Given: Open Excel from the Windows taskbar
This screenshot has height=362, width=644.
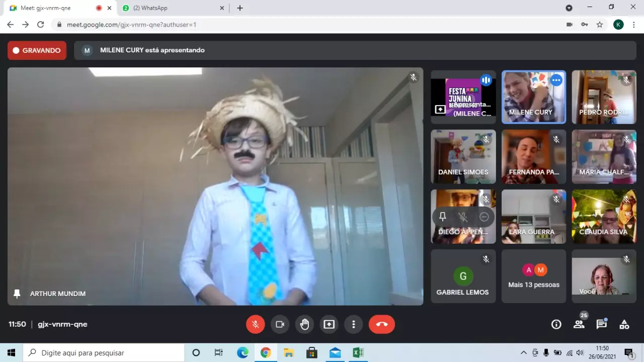Looking at the screenshot, I should point(358,352).
